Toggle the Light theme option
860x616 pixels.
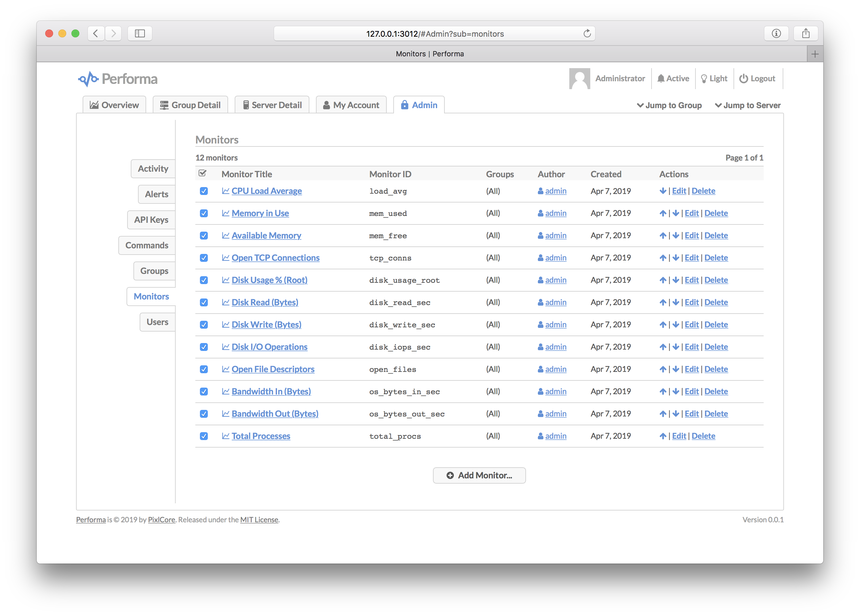coord(714,78)
